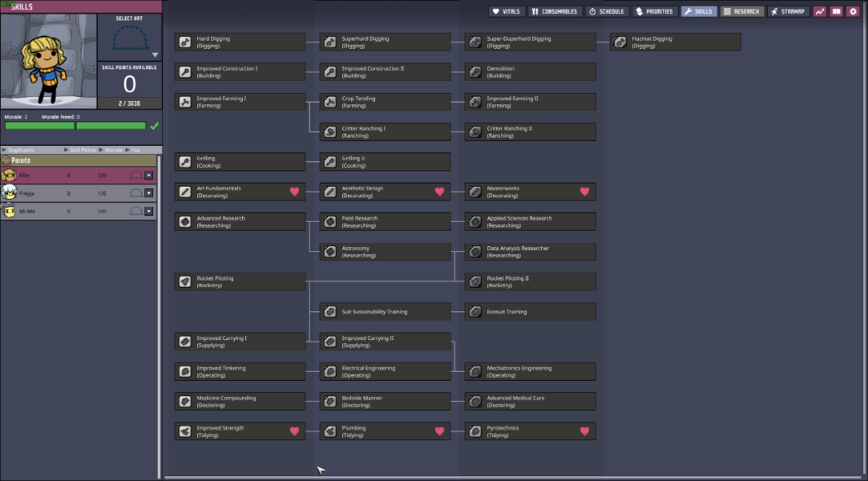Sort the list by Skill Points
The height and width of the screenshot is (481, 868).
[80, 150]
